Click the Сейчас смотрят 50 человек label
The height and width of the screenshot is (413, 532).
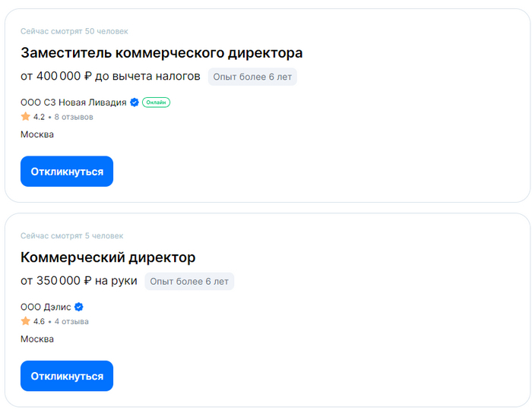pos(74,31)
